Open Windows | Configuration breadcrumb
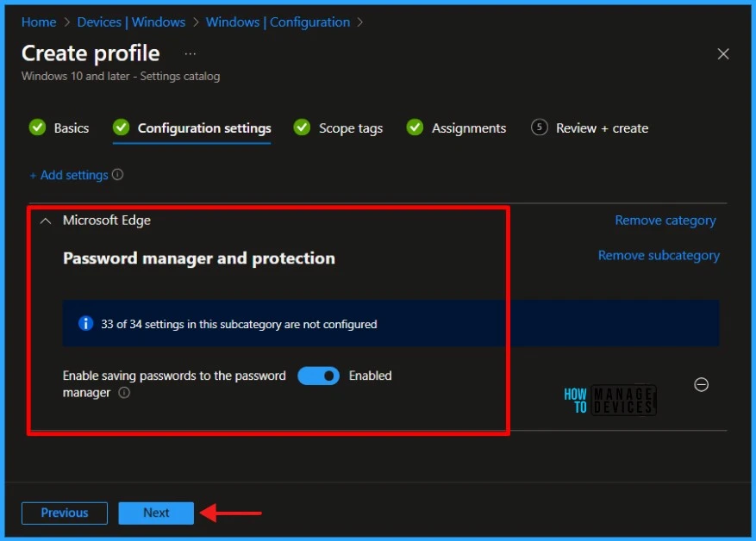 (278, 22)
